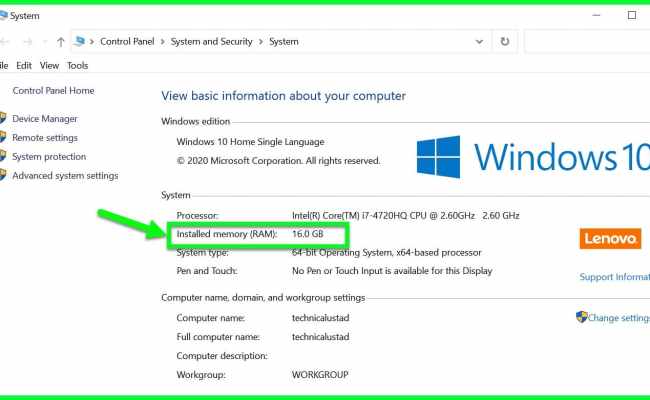Open Advanced system settings link
The width and height of the screenshot is (650, 400).
[65, 176]
